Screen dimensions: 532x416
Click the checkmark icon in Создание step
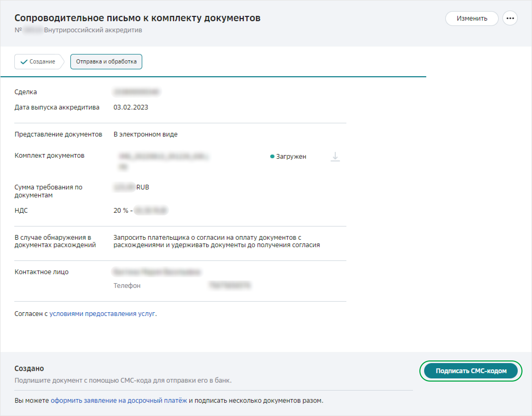[24, 62]
